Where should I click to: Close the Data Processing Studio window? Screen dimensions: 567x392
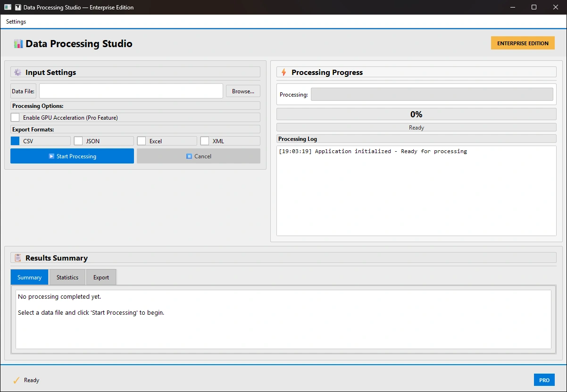(x=556, y=7)
